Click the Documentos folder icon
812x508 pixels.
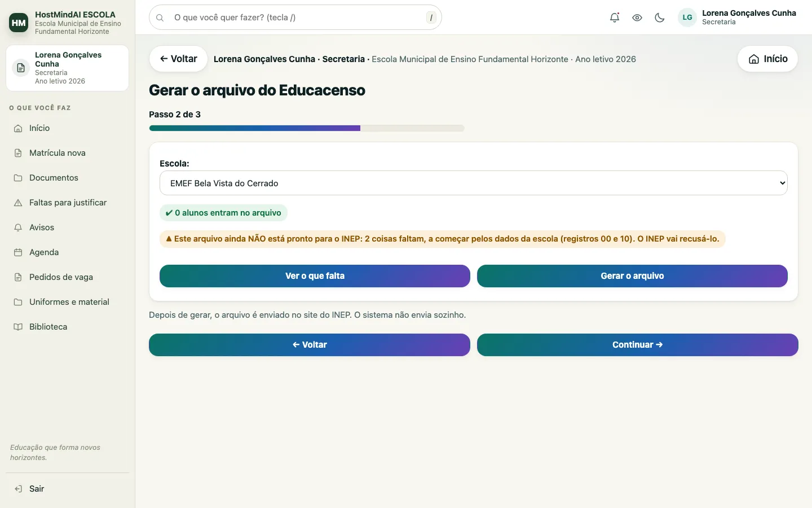pyautogui.click(x=18, y=178)
